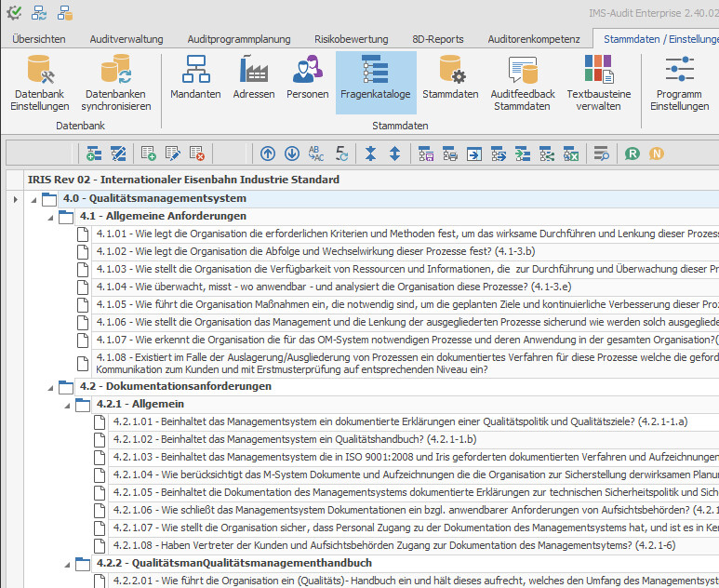The width and height of the screenshot is (719, 588).
Task: Click the renumber refresh icon
Action: coord(341,154)
